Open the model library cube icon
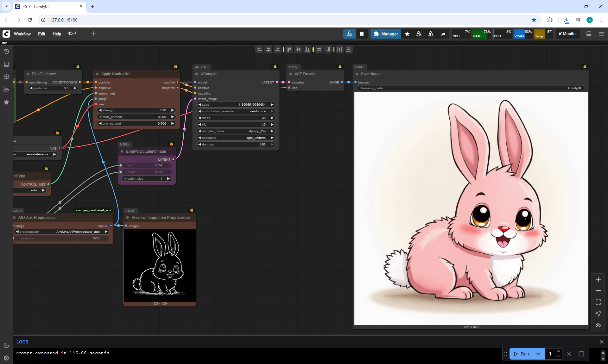Image resolution: width=608 pixels, height=364 pixels. point(6,77)
